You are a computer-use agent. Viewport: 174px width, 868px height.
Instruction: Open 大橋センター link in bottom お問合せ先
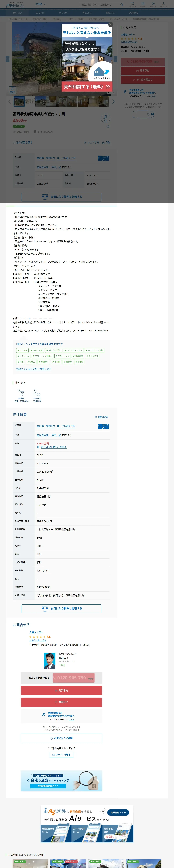click(36, 632)
